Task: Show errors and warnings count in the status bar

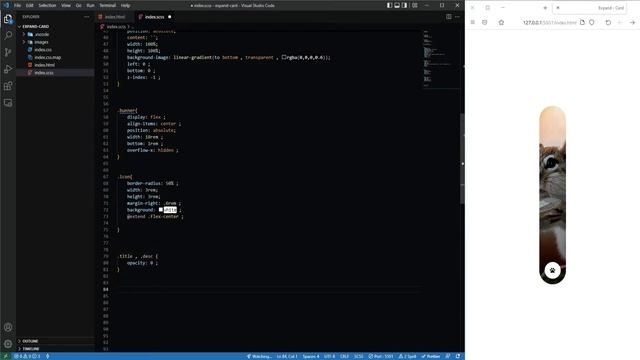Action: [x=27, y=356]
